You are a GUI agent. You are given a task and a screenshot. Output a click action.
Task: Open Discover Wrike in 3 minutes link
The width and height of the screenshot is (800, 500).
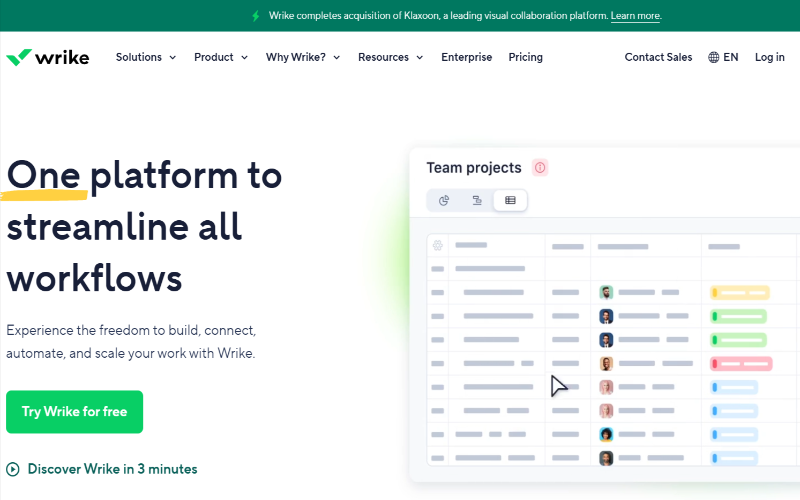click(112, 469)
